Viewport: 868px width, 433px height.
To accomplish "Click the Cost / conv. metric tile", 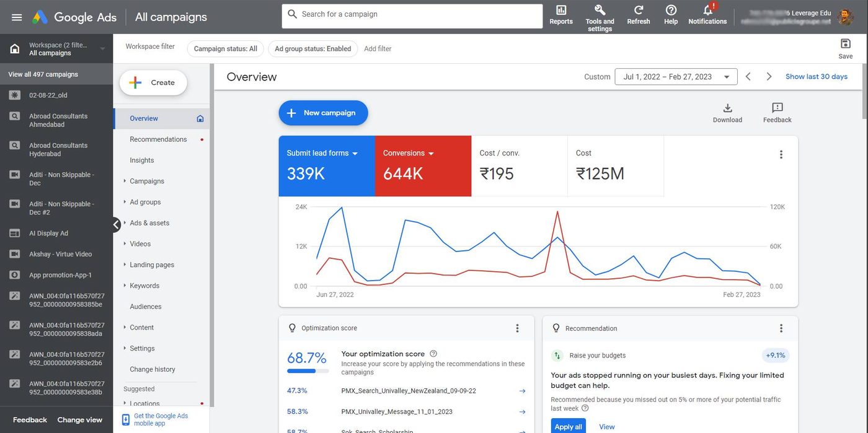I will tap(519, 166).
